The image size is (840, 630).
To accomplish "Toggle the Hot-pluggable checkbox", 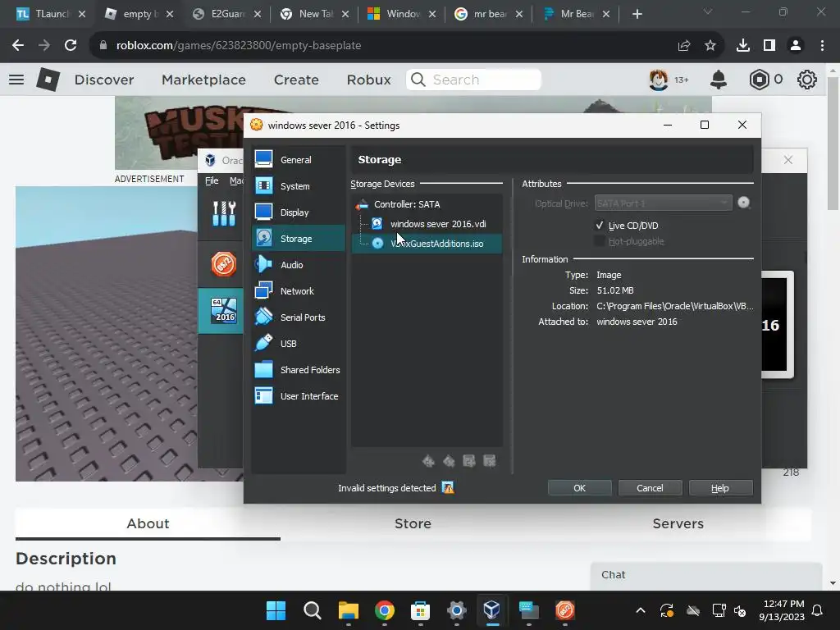I will coord(600,241).
